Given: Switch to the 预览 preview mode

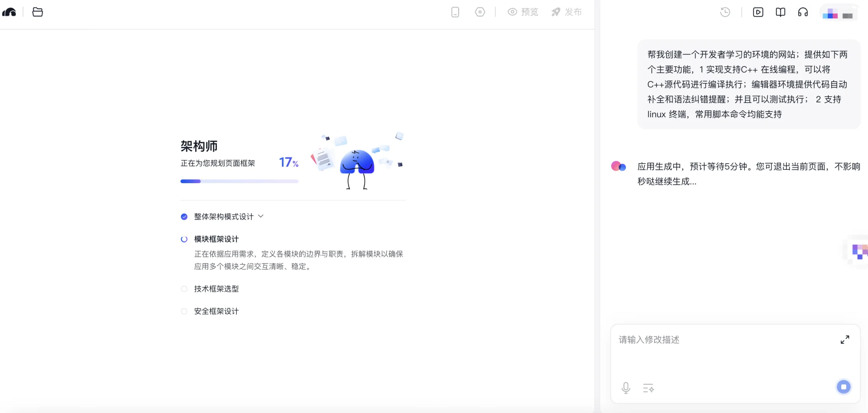Looking at the screenshot, I should (x=523, y=12).
